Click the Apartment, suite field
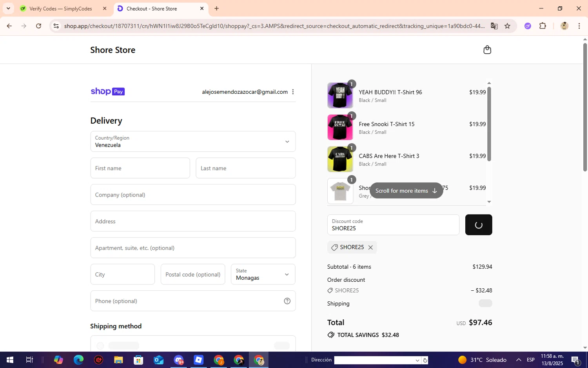 [x=193, y=248]
